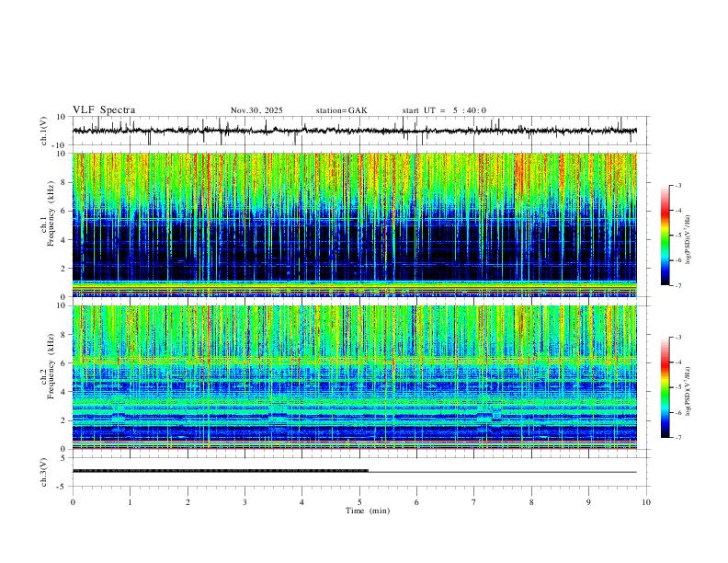728x563 pixels.
Task: Click the '-3' label on ch.1 colorbar
Action: coord(677,185)
